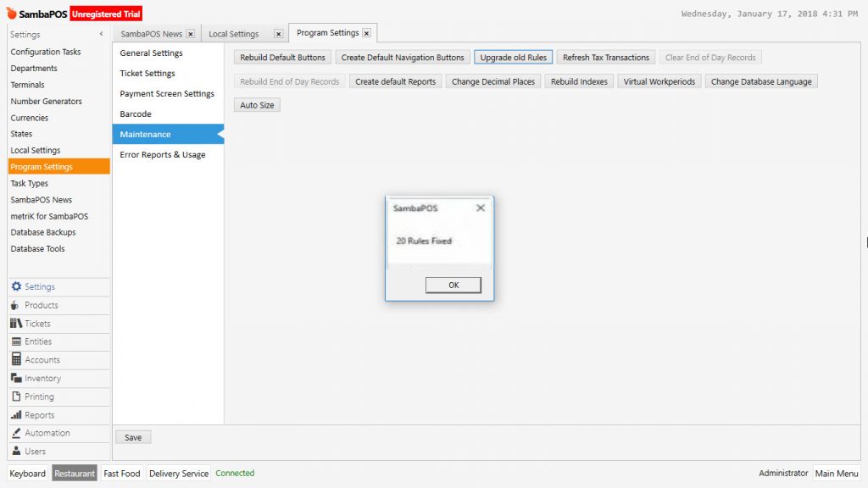
Task: Switch to the Local Settings tab
Action: click(x=234, y=34)
